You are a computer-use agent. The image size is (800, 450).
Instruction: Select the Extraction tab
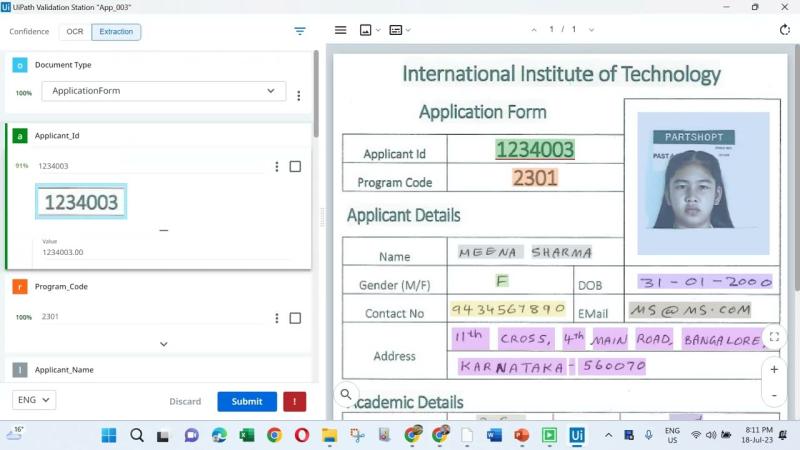coord(116,32)
